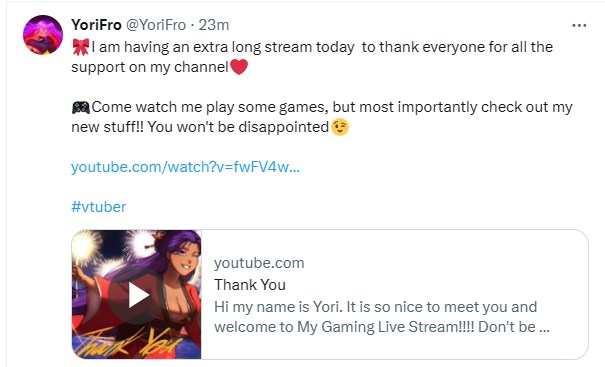The width and height of the screenshot is (605, 367).
Task: Click the youtube.com domain label in card
Action: (259, 263)
